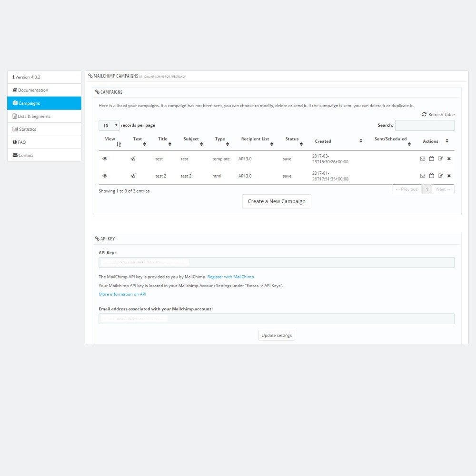
Task: Click the Mailchimp email address field
Action: pos(277,319)
